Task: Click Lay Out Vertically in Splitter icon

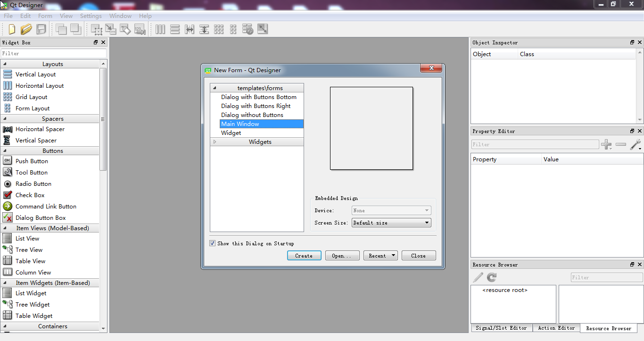Action: pos(204,29)
